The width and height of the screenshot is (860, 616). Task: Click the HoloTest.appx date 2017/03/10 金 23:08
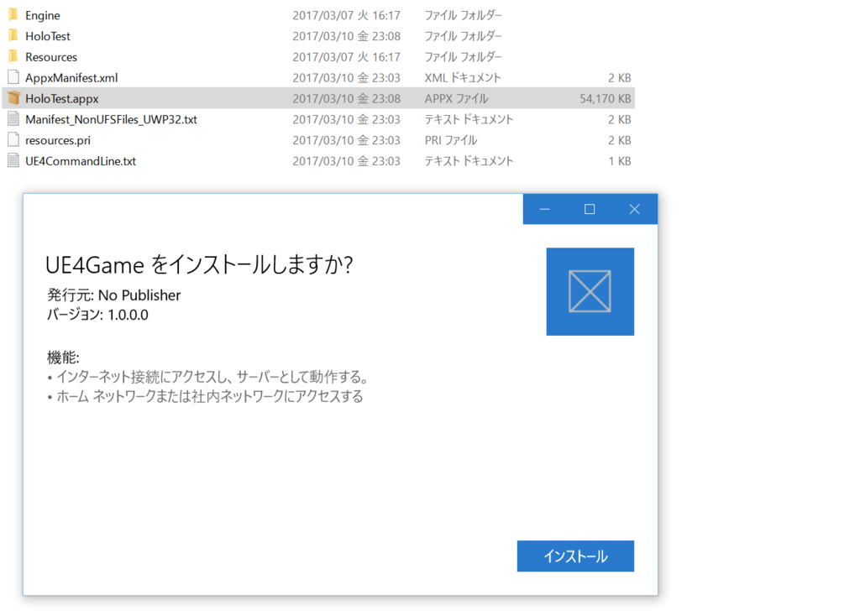[x=347, y=99]
